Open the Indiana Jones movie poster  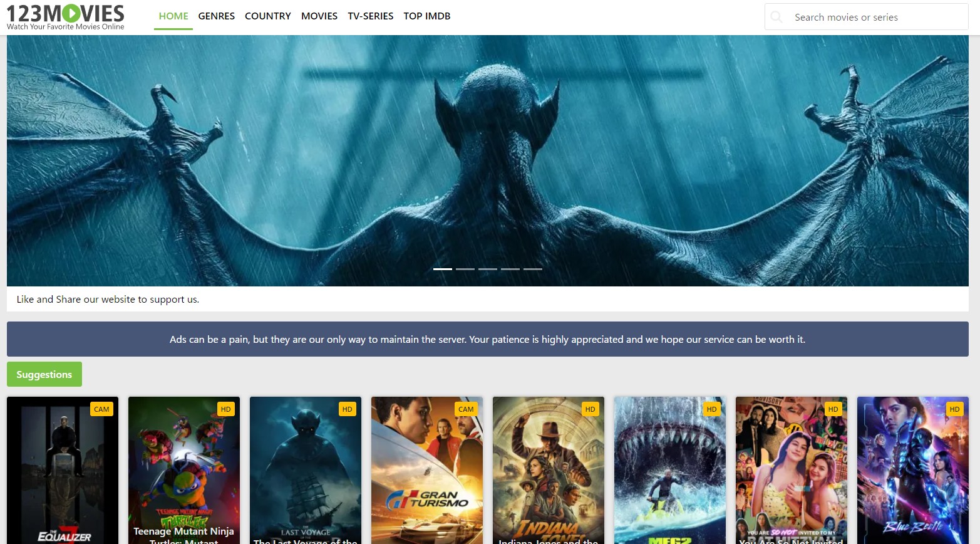[x=549, y=470]
